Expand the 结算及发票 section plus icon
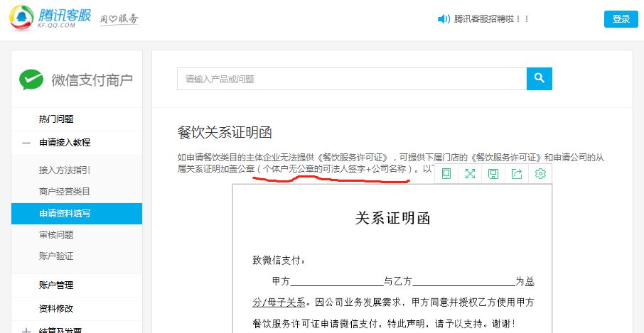 point(26,331)
